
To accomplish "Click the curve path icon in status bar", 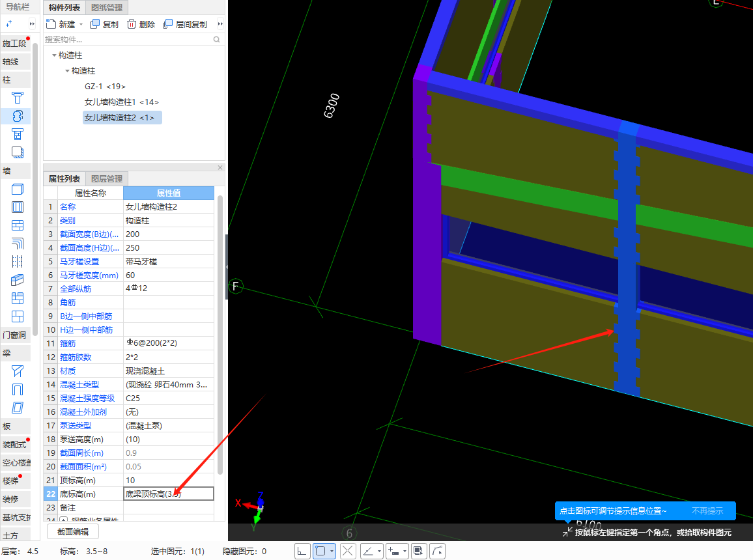I will (438, 551).
